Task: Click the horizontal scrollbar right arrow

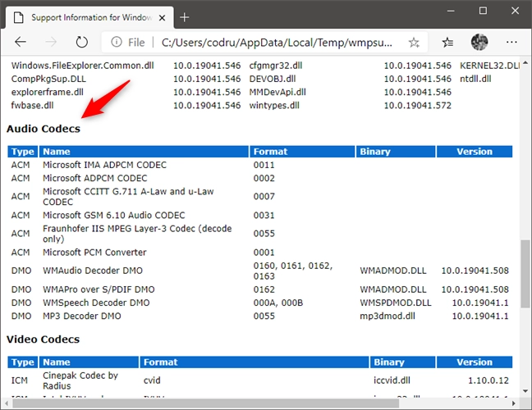Action: (514, 403)
